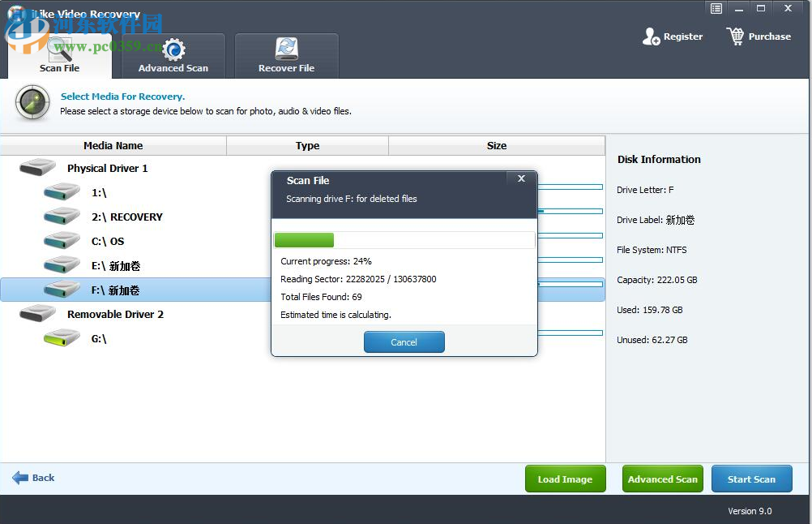Click the Start Scan button
The height and width of the screenshot is (524, 812).
click(751, 479)
